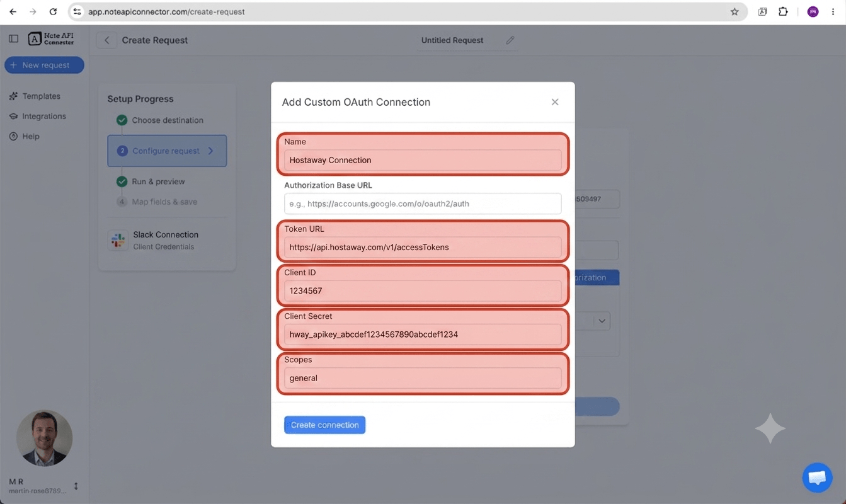This screenshot has width=846, height=504.
Task: Click the user profile photo
Action: pyautogui.click(x=44, y=438)
